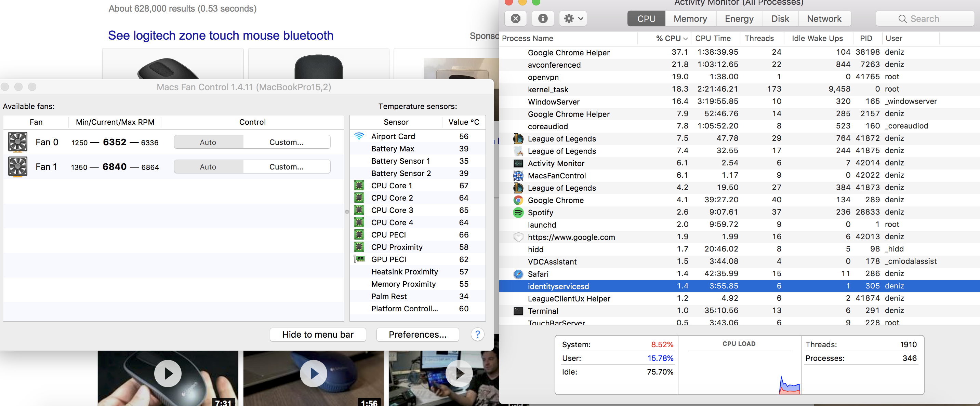Click the Spotify icon in process list
The height and width of the screenshot is (406, 980).
(518, 213)
